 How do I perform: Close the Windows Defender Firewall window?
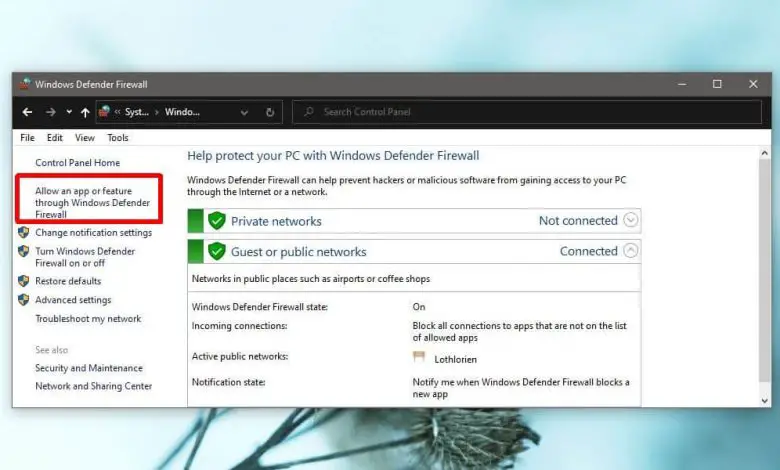pyautogui.click(x=753, y=84)
